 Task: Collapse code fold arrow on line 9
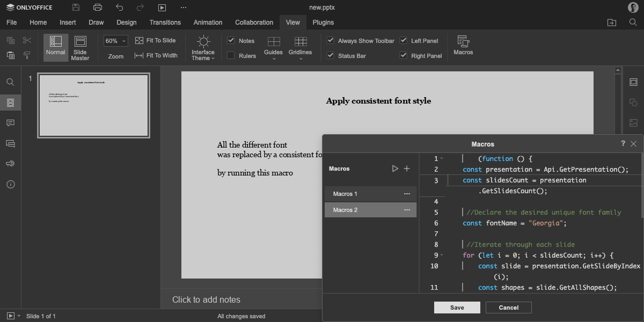(442, 255)
